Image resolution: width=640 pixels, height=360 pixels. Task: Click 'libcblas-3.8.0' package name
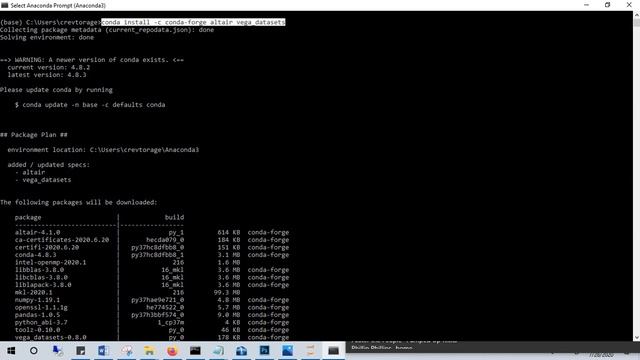(x=41, y=277)
